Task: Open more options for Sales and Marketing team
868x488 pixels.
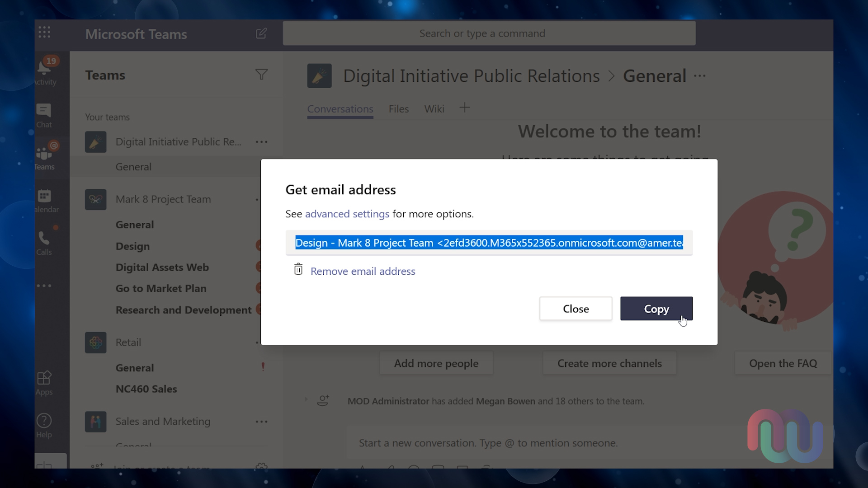Action: 261,422
